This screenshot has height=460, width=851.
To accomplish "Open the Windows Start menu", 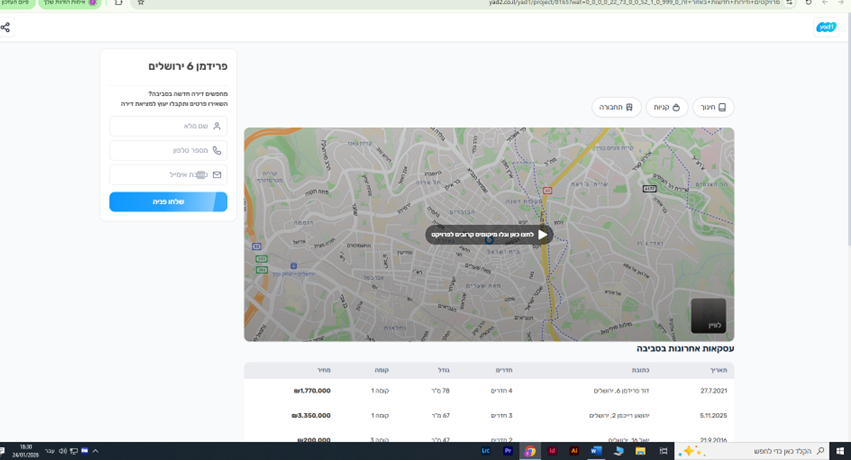I will click(x=840, y=451).
